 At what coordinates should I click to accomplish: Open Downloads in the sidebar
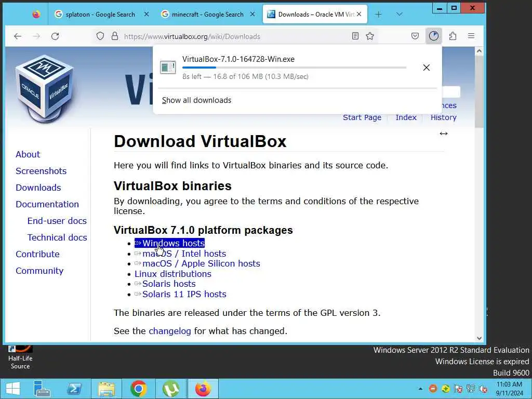(38, 188)
